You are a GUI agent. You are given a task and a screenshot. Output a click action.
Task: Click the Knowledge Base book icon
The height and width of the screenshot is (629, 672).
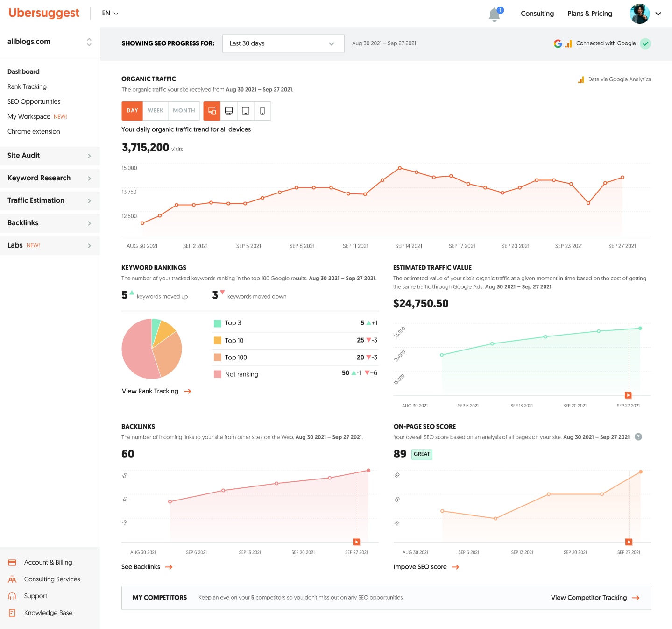coord(12,613)
